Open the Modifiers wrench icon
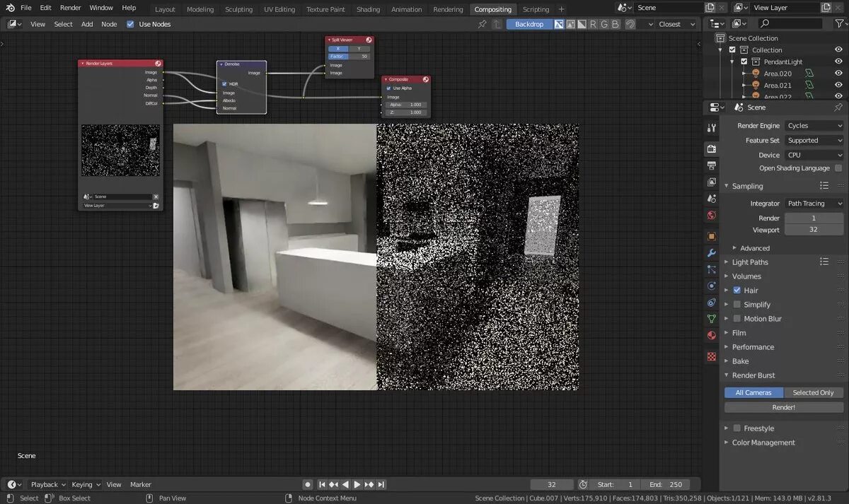 pos(712,253)
